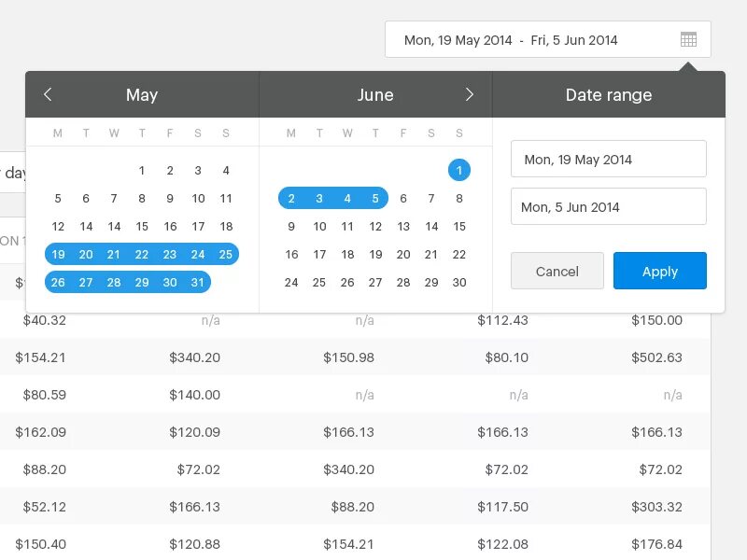Pick June 20 in the calendar
This screenshot has height=560, width=747.
coord(403,254)
